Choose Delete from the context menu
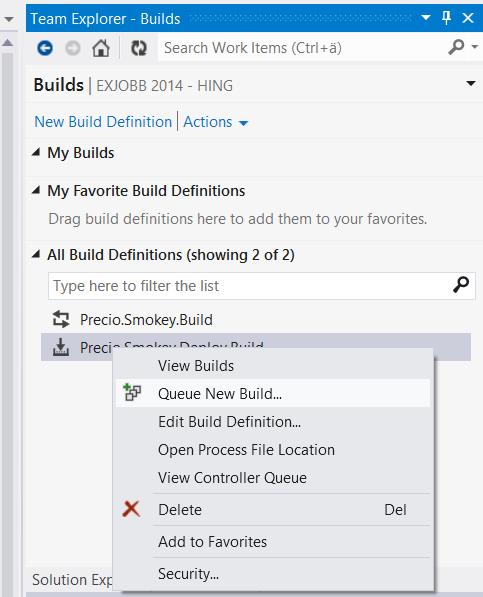The height and width of the screenshot is (597, 483). pyautogui.click(x=273, y=509)
